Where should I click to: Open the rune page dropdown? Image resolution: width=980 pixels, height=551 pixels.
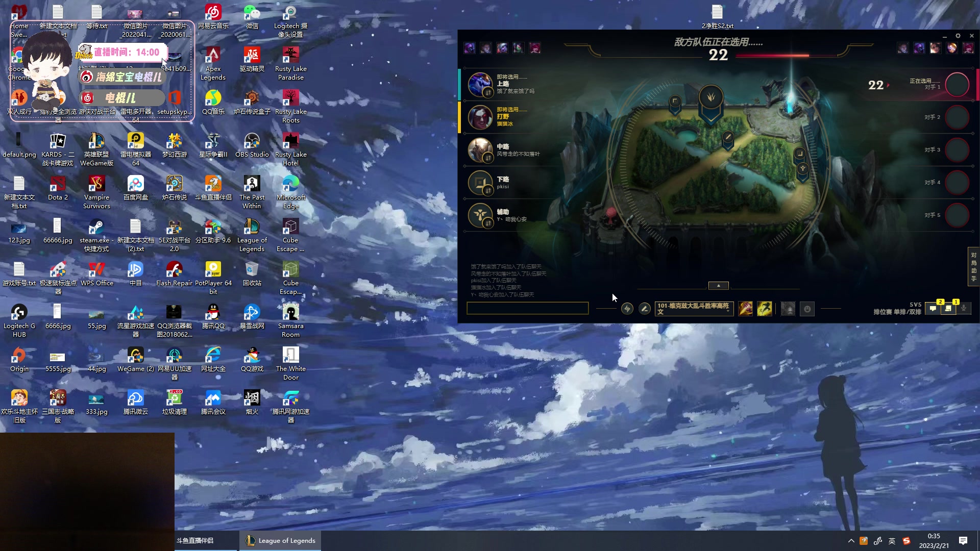click(x=694, y=309)
